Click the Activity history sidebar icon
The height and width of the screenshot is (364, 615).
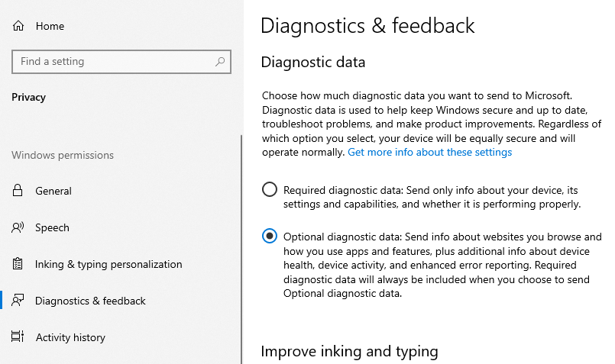pos(18,337)
